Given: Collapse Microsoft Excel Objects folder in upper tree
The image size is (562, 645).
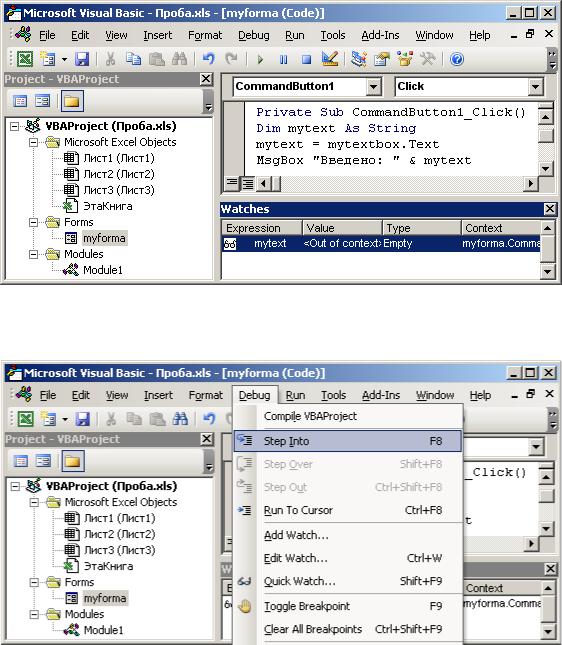Looking at the screenshot, I should point(33,142).
